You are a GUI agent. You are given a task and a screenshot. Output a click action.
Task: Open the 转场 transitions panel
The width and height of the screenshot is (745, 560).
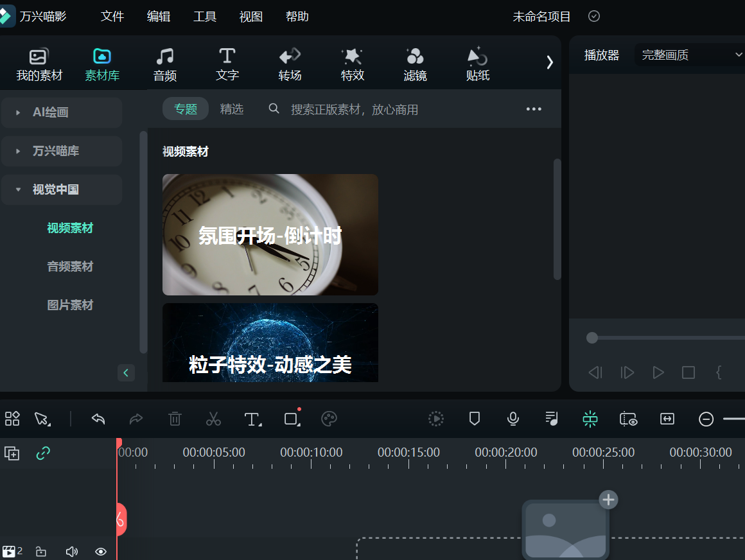tap(290, 64)
